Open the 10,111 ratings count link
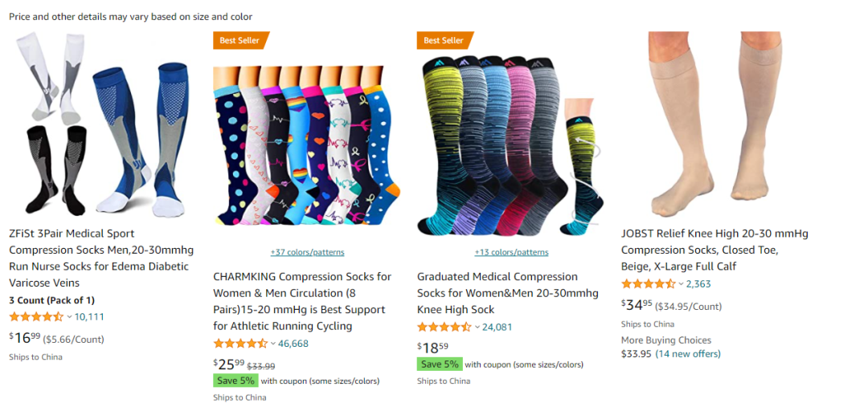 pos(89,317)
